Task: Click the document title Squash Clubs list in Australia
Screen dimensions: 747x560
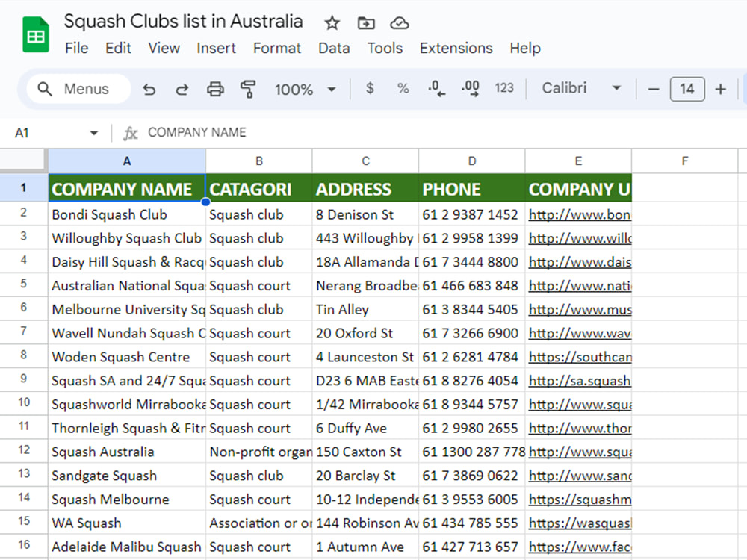Action: click(x=184, y=22)
